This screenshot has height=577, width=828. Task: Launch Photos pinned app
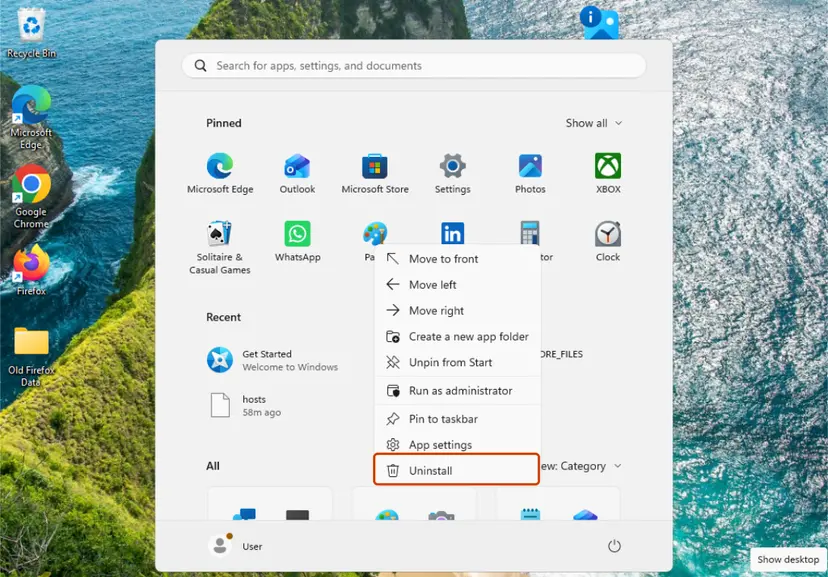530,173
